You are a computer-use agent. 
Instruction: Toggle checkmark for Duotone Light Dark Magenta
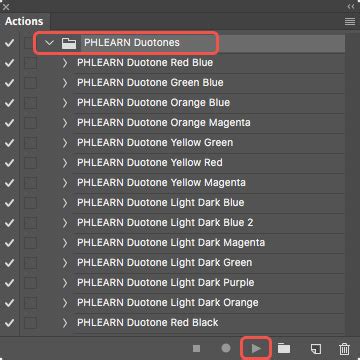(x=10, y=243)
